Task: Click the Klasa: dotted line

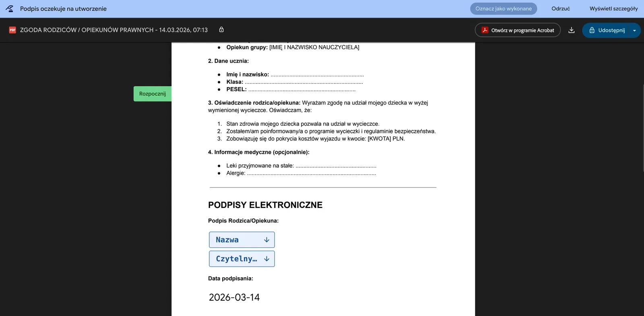Action: [295, 82]
